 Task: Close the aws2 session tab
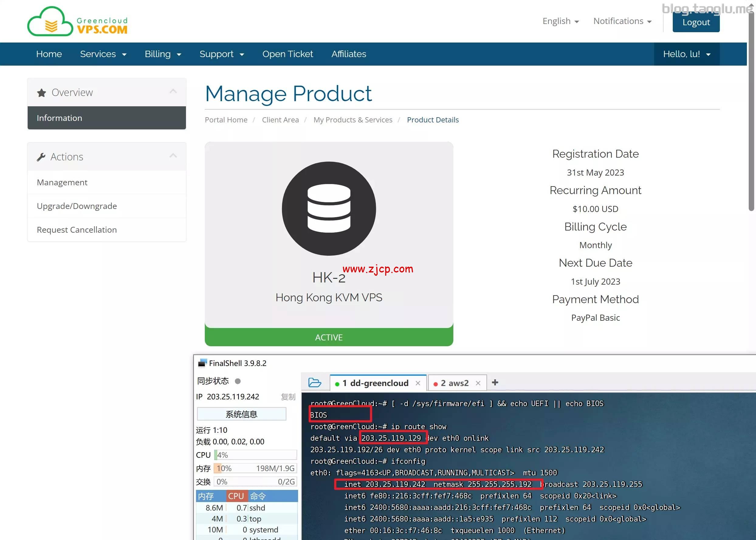pyautogui.click(x=478, y=383)
